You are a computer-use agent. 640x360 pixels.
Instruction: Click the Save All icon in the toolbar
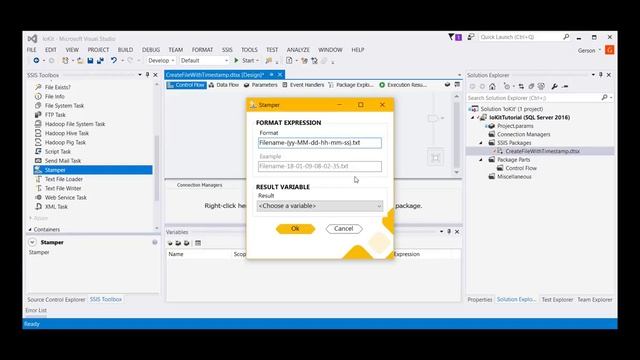tap(100, 60)
